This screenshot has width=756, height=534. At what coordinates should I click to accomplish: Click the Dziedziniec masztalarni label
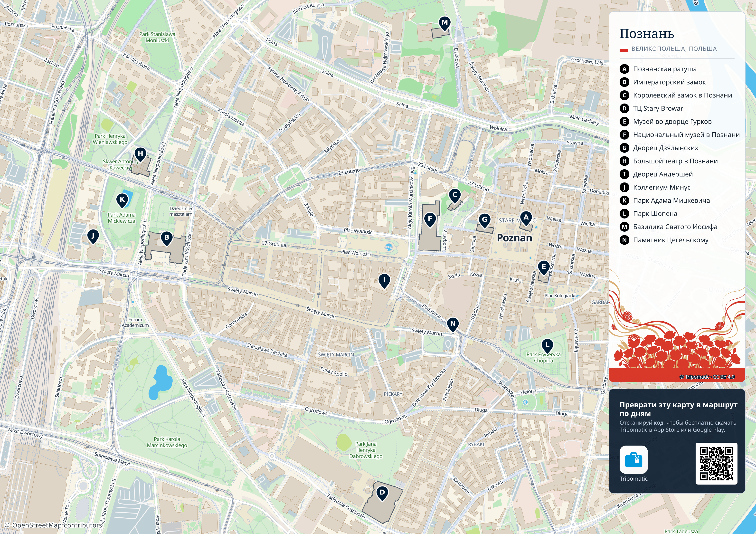click(x=181, y=211)
